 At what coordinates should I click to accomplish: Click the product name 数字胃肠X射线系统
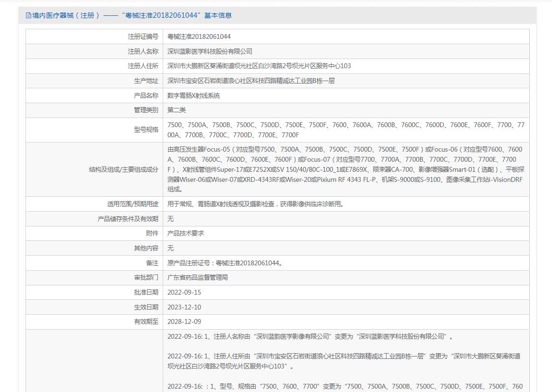(193, 95)
